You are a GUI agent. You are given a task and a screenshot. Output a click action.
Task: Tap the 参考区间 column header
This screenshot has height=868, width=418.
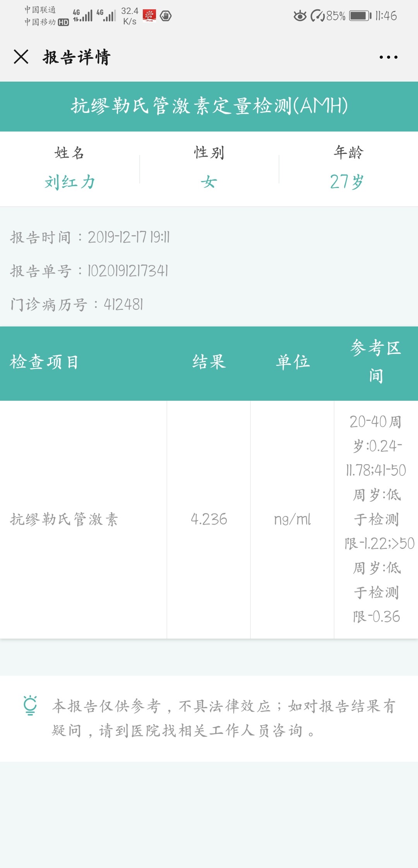point(376,362)
